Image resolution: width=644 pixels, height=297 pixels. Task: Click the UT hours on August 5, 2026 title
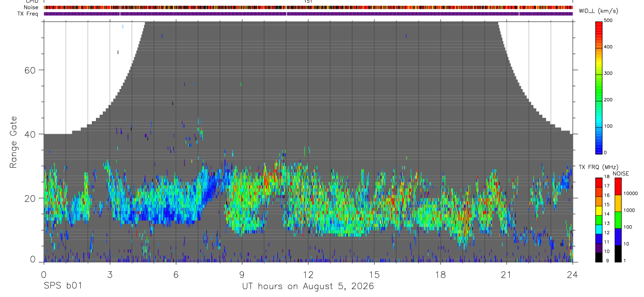308,287
